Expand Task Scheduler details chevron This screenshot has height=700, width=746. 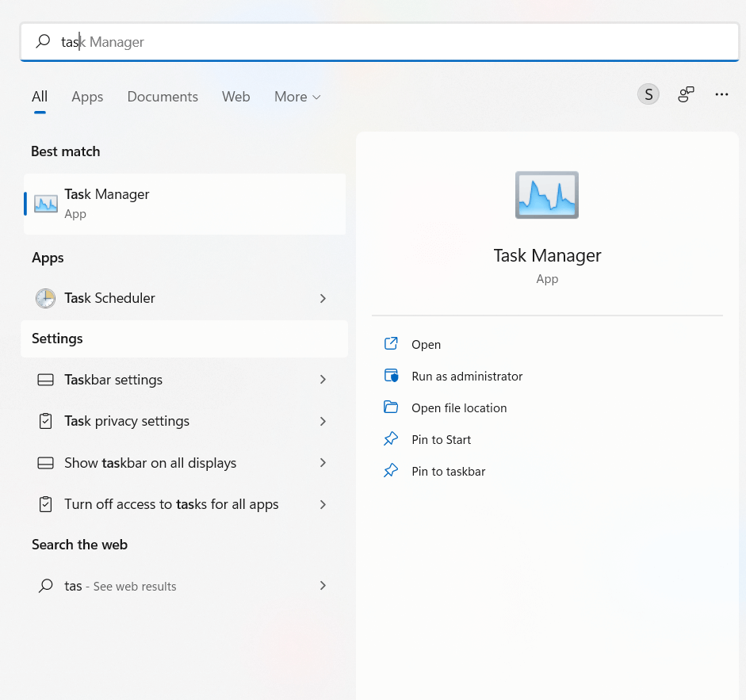coord(323,298)
